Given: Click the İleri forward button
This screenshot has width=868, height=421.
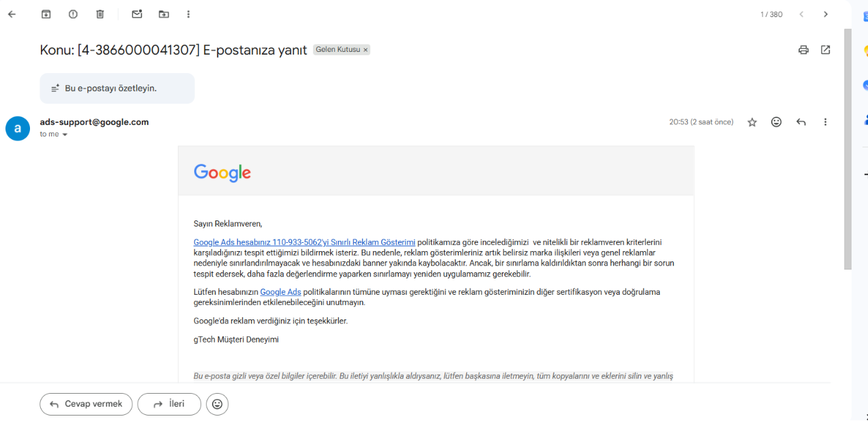Looking at the screenshot, I should (169, 404).
